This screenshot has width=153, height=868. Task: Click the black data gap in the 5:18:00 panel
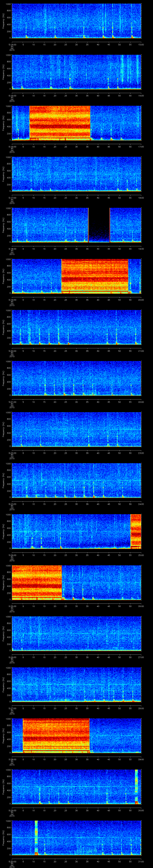(x=99, y=225)
